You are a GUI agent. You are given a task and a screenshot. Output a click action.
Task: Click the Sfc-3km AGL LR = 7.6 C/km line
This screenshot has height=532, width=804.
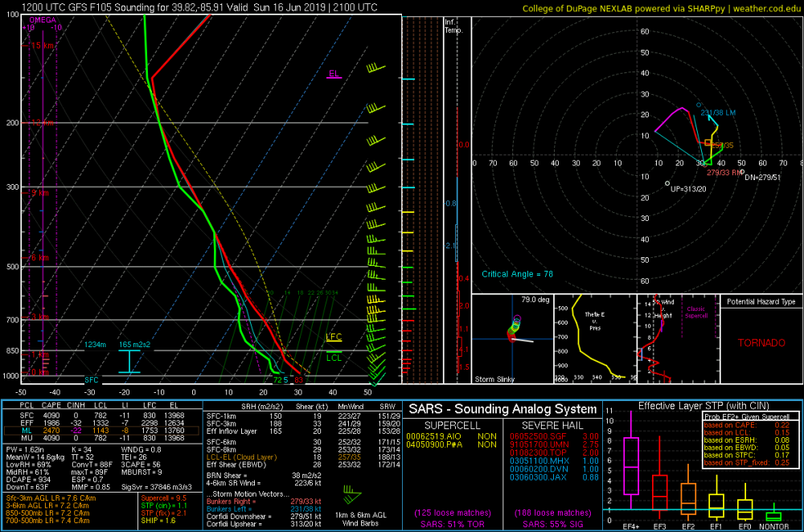point(51,498)
